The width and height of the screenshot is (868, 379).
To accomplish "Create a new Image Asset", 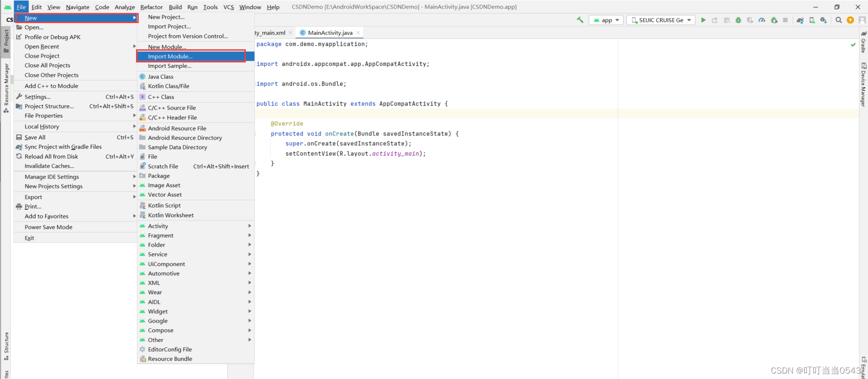I will [x=196, y=185].
